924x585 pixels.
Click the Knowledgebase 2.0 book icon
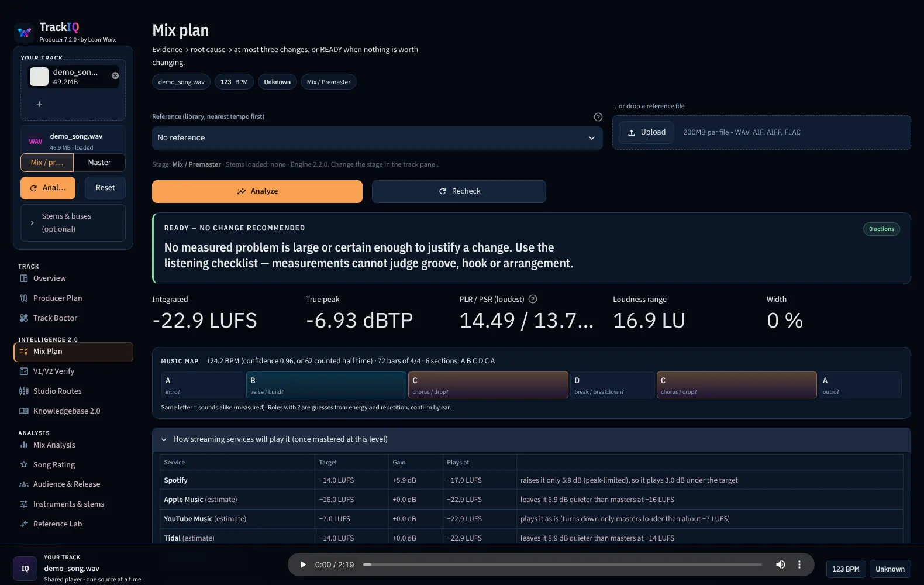tap(24, 411)
